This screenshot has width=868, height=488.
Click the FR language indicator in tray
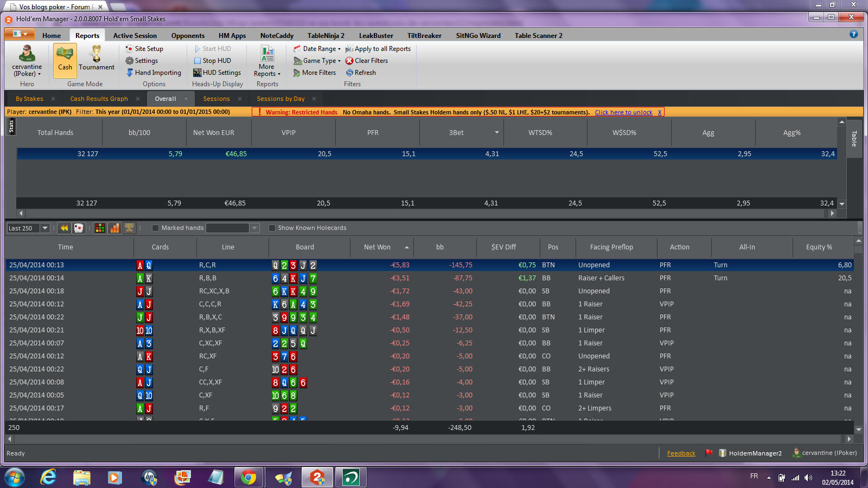point(754,476)
